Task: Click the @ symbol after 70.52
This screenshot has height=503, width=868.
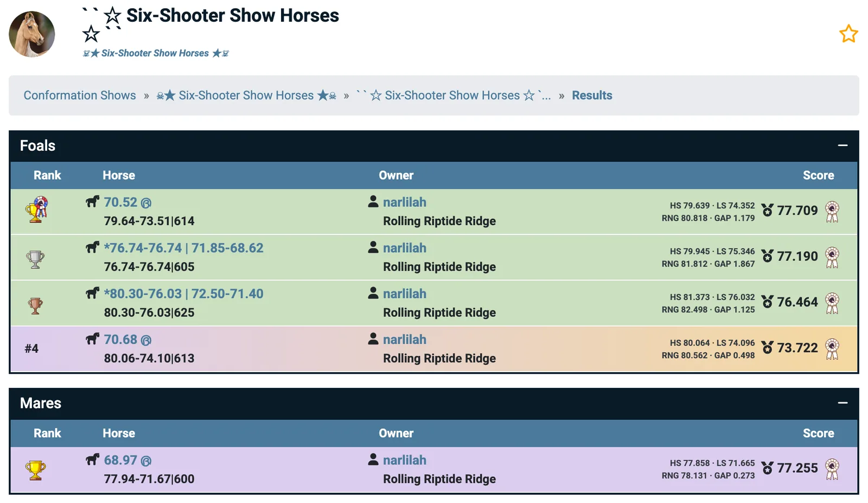Action: pyautogui.click(x=146, y=203)
